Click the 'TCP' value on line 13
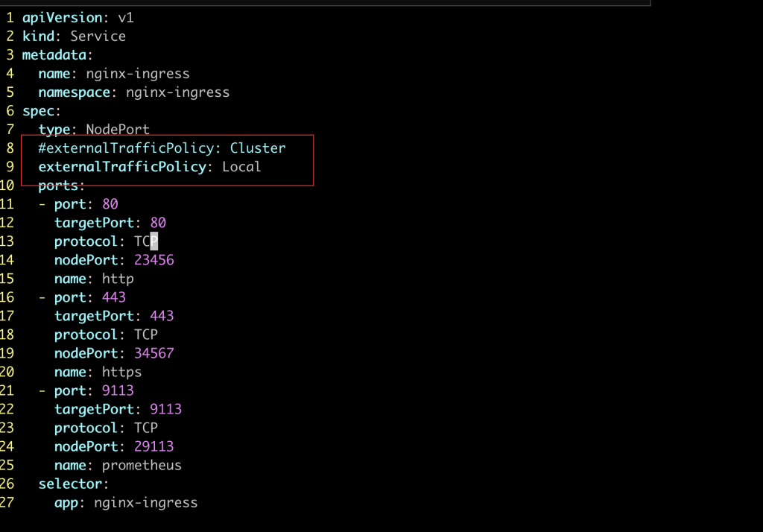This screenshot has width=763, height=532. tap(146, 241)
